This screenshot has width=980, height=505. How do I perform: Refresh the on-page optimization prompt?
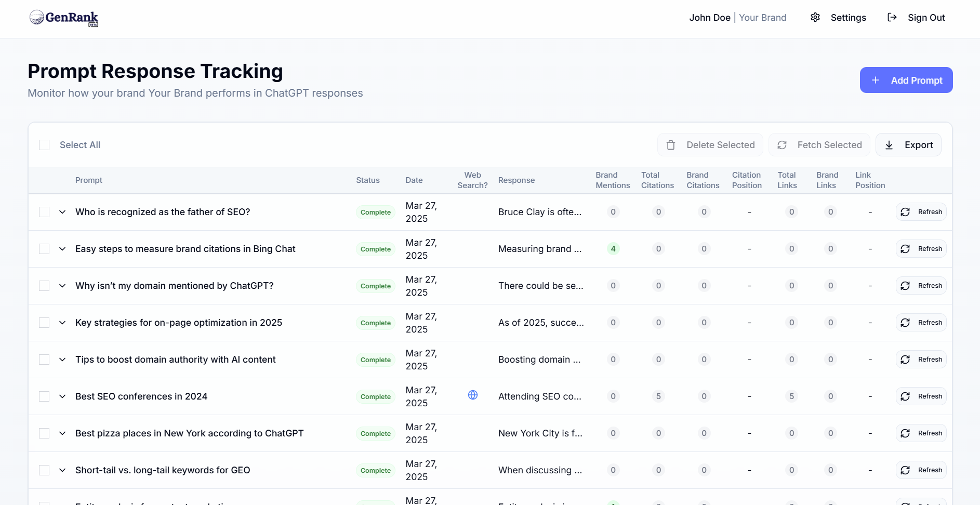pyautogui.click(x=921, y=323)
